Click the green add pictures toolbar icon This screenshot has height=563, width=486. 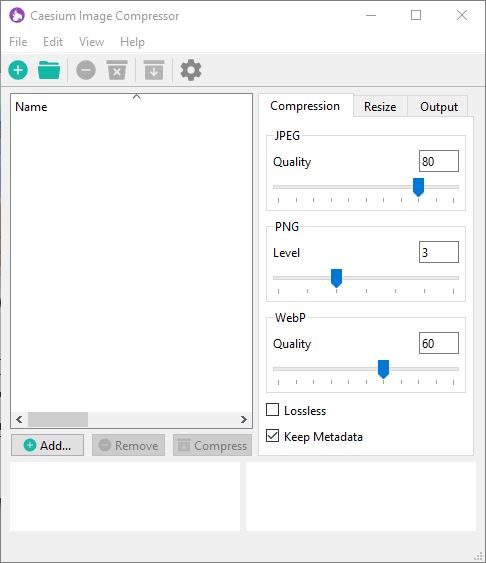(18, 70)
